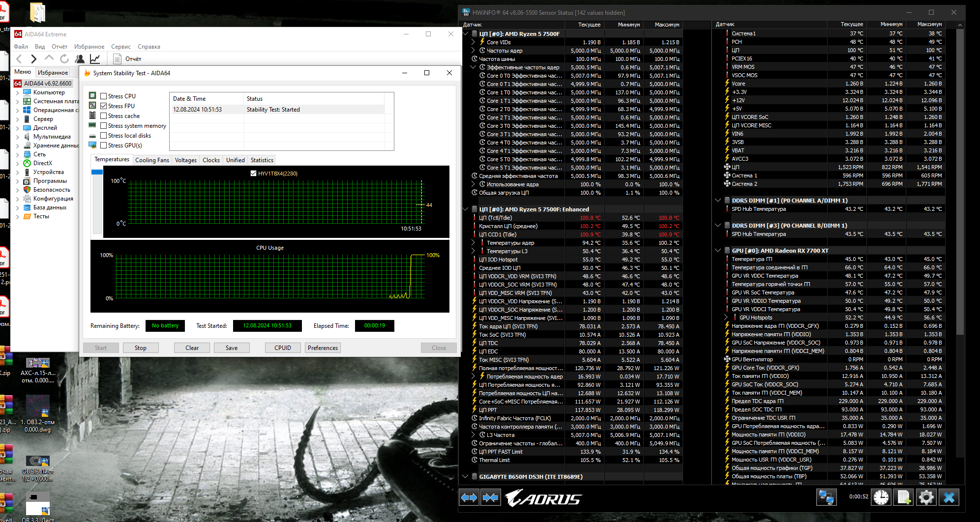
Task: Switch to the Voltages tab
Action: 186,160
